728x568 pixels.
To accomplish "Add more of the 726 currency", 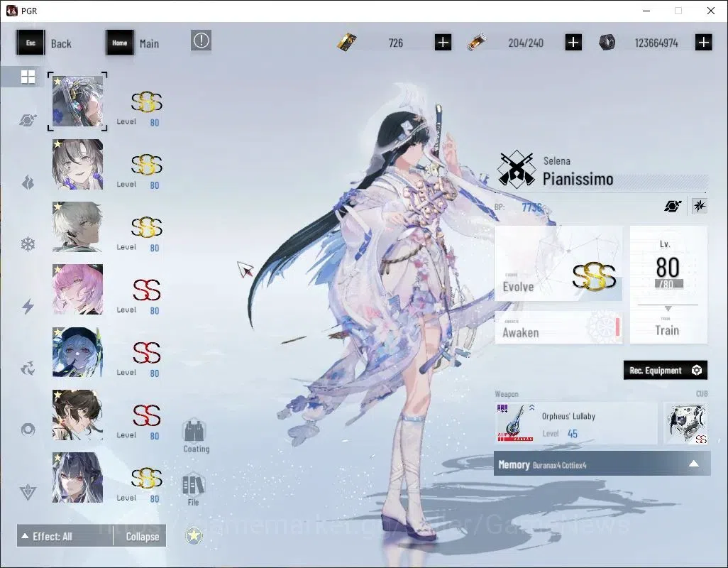I will coord(443,43).
